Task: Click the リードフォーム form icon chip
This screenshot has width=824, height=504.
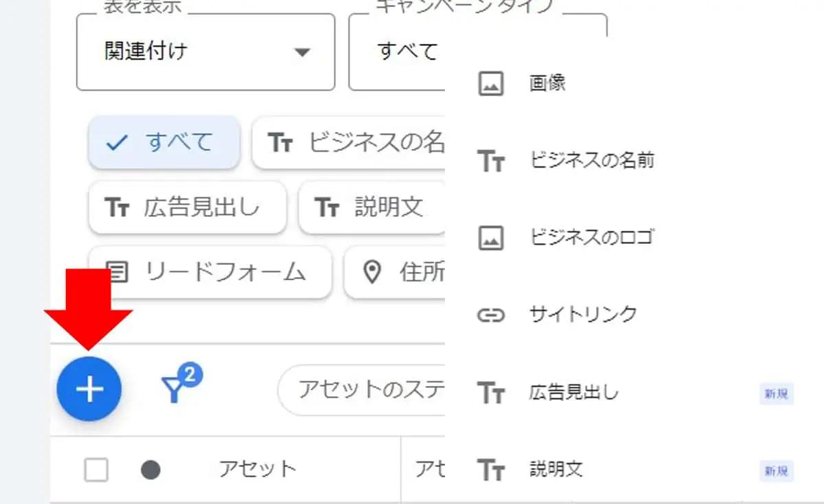Action: coord(118,273)
